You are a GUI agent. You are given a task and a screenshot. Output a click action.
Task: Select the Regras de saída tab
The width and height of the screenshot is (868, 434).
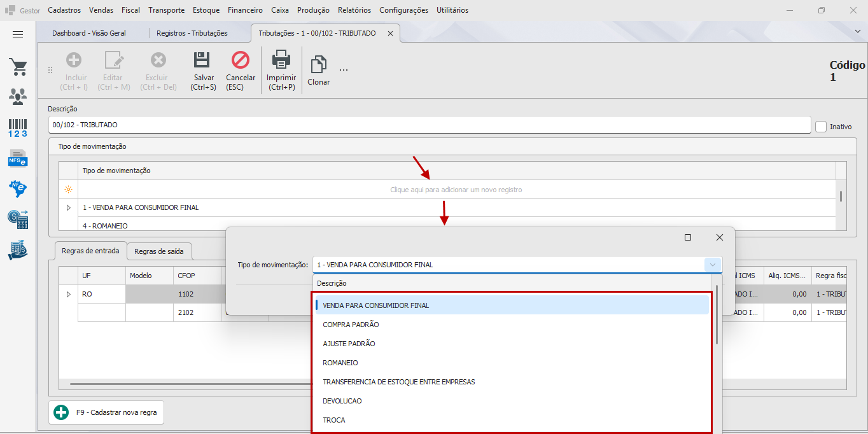click(x=159, y=251)
